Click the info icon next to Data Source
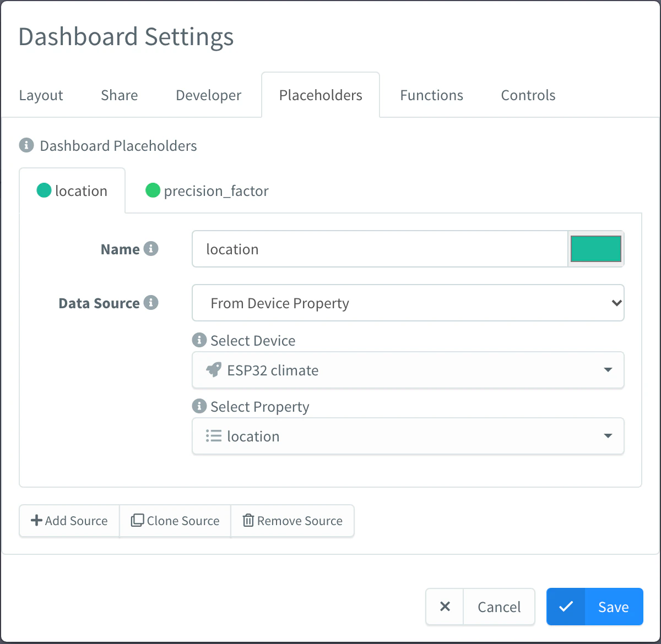Image resolution: width=661 pixels, height=644 pixels. [151, 303]
